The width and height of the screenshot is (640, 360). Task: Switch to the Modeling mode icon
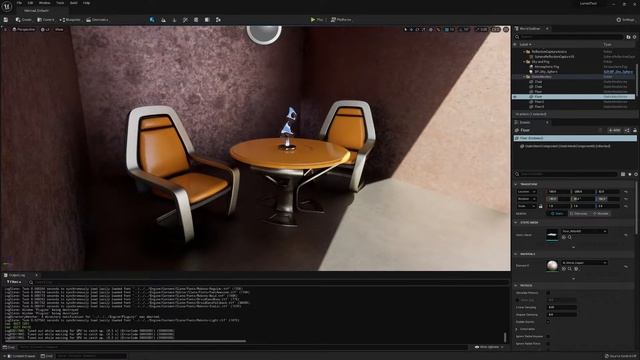[196, 20]
